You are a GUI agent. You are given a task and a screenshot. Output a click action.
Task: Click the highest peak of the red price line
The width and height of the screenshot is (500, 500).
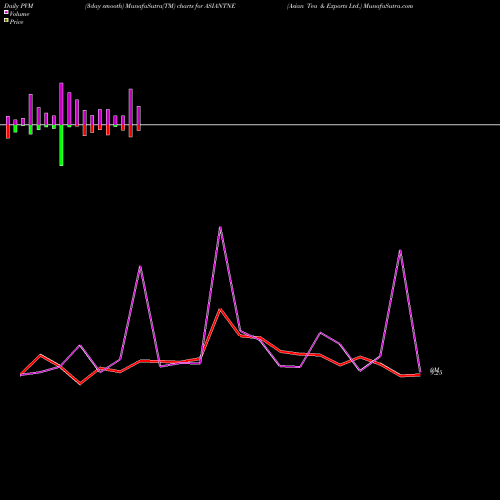pyautogui.click(x=220, y=309)
